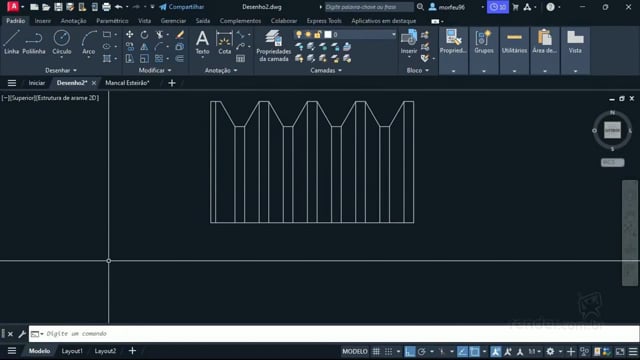
Task: Toggle layer on/off lightbulb in layer dropdown
Action: (x=299, y=35)
